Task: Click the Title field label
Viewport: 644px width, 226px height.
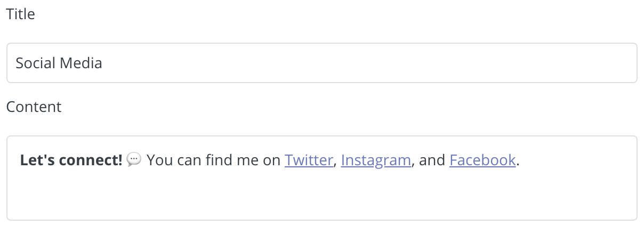Action: click(20, 14)
